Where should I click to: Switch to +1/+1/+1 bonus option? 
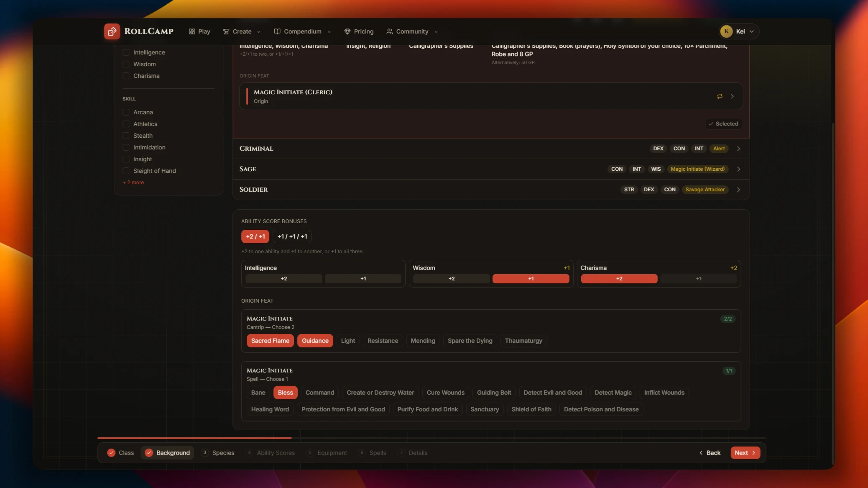pos(292,236)
